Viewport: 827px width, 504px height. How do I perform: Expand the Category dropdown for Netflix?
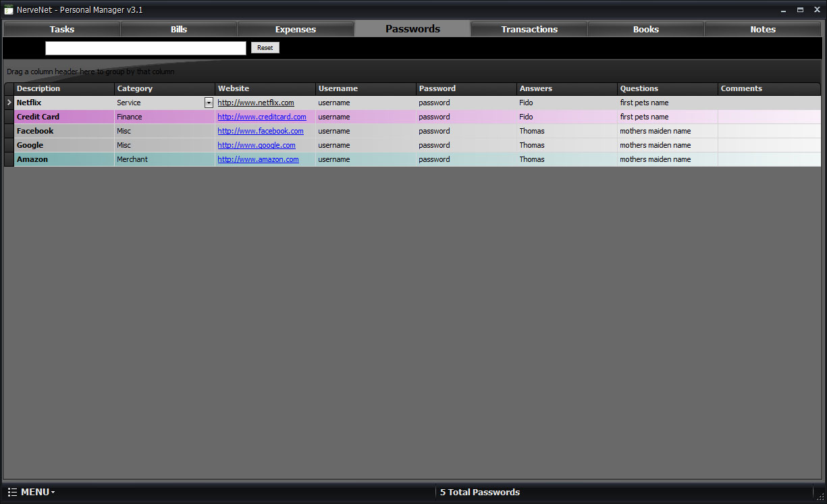209,103
